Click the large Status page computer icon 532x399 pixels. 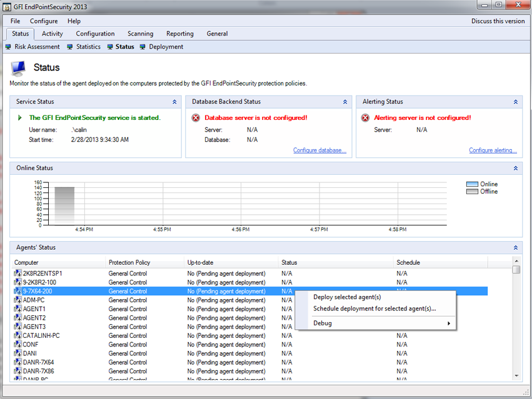18,68
